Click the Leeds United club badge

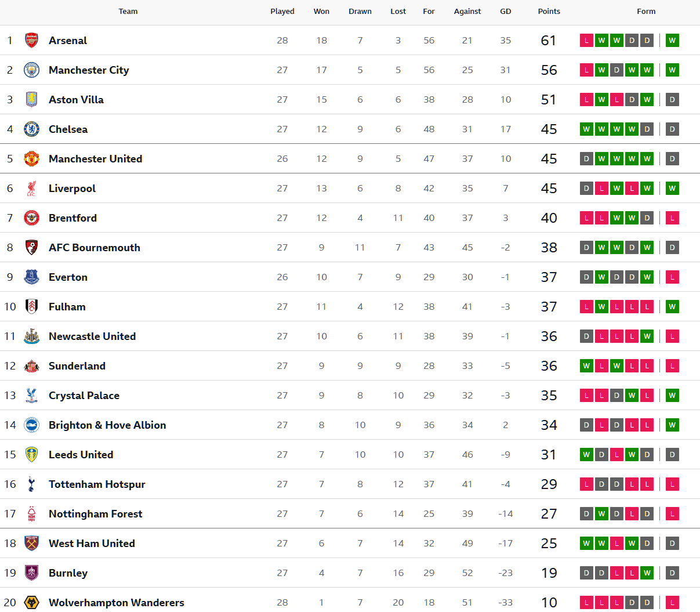point(31,454)
